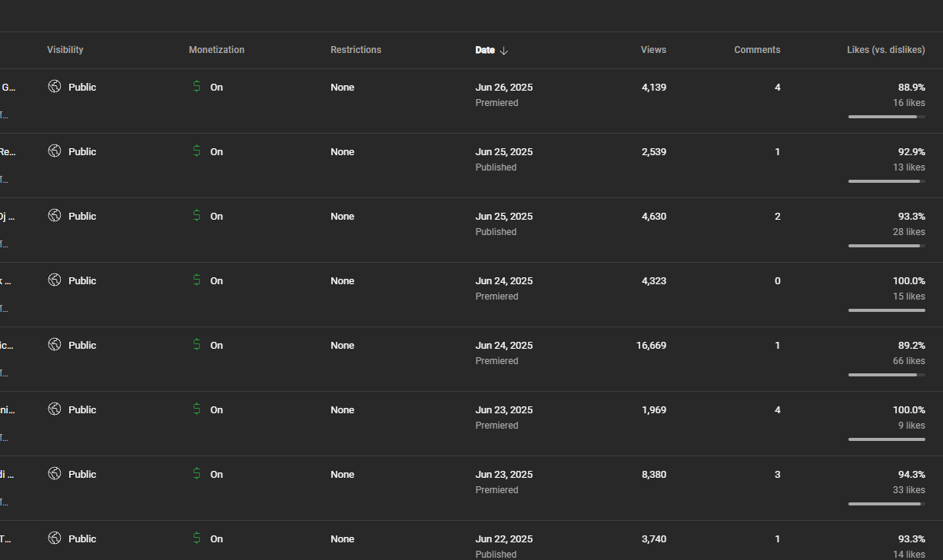Viewport: 943px width, 560px height.
Task: Click the 8,380 views count
Action: coord(654,475)
